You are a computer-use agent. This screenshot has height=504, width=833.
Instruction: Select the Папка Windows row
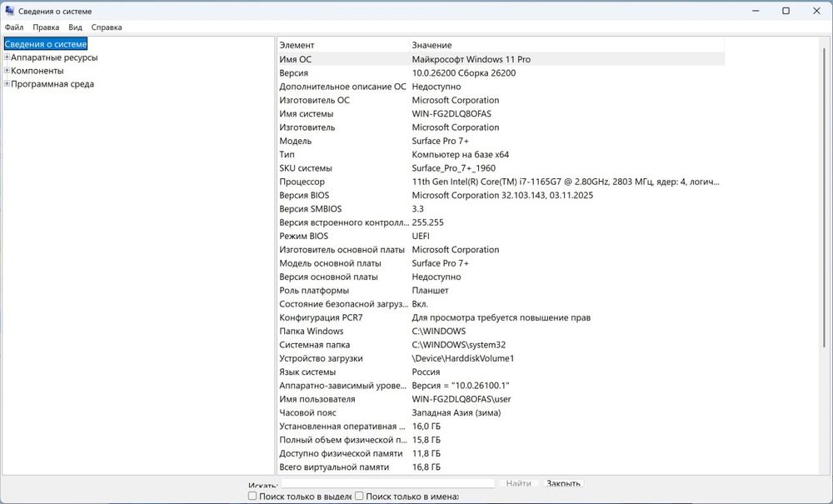tap(501, 332)
